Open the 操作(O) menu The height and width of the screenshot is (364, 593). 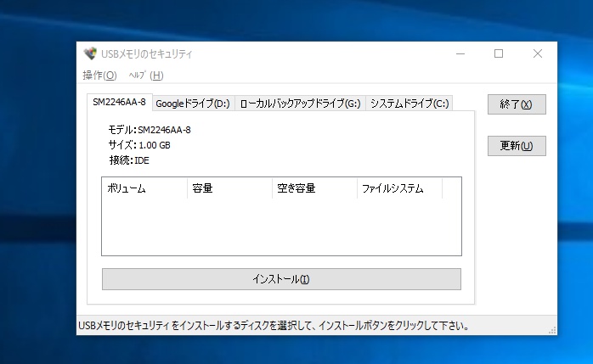click(100, 76)
